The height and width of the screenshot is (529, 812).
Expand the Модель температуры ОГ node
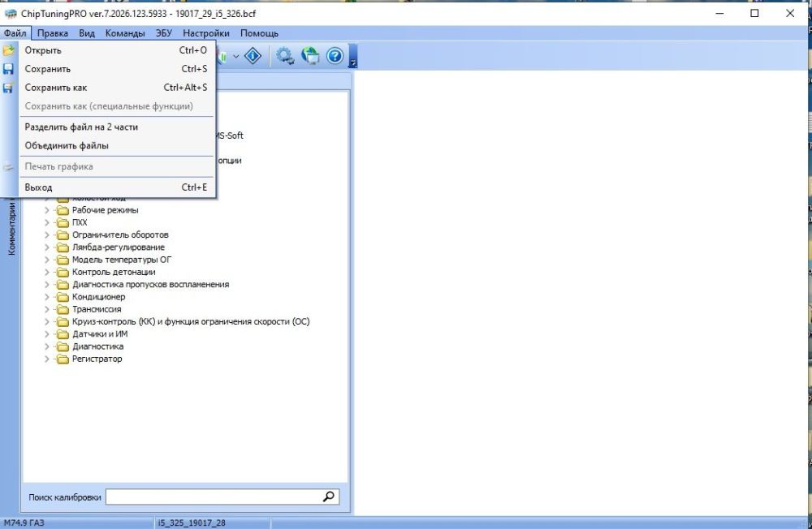46,260
